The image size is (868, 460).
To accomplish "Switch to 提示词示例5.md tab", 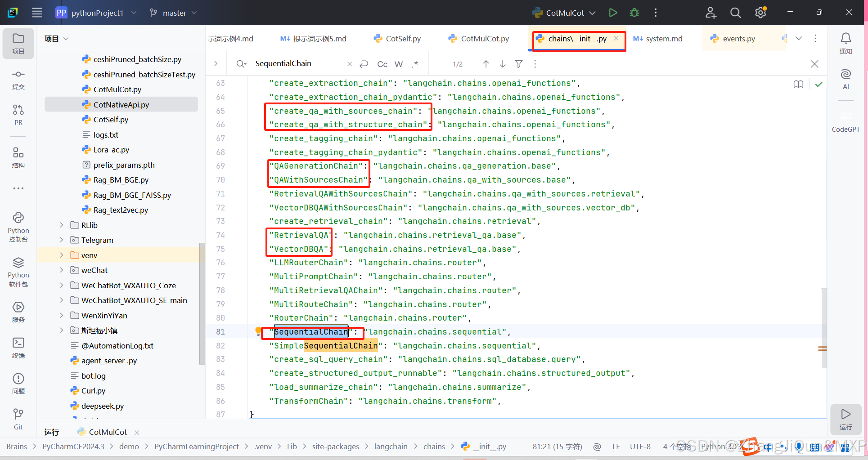I will pyautogui.click(x=314, y=39).
